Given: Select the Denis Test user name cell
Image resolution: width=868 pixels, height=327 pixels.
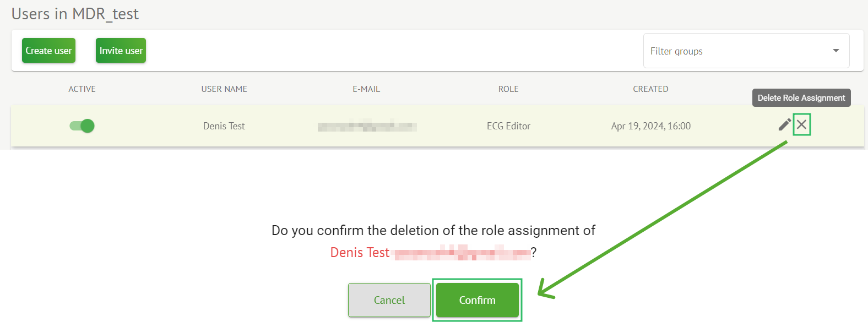Looking at the screenshot, I should pos(224,126).
